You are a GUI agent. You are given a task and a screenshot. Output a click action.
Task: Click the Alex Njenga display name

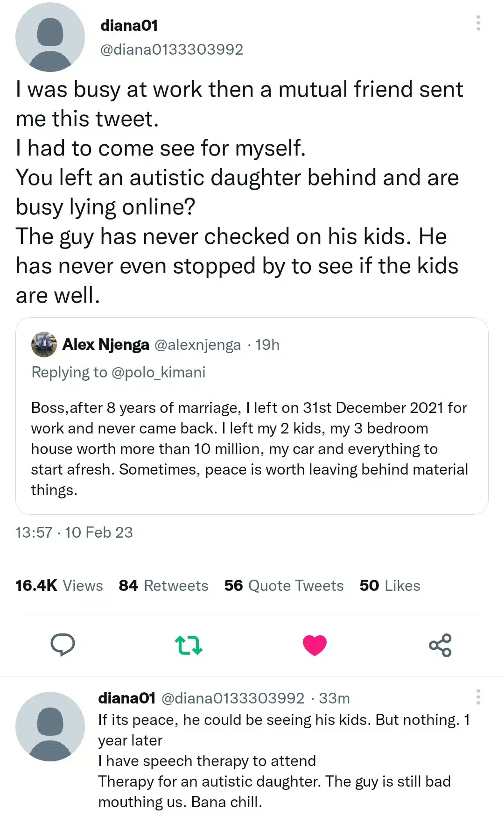[x=106, y=345]
